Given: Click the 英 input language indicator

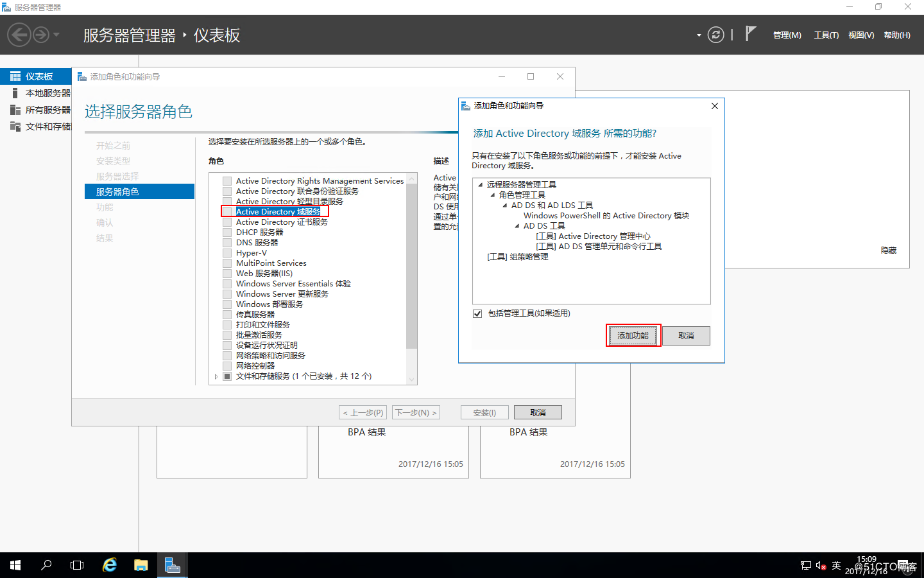Looking at the screenshot, I should pos(836,565).
